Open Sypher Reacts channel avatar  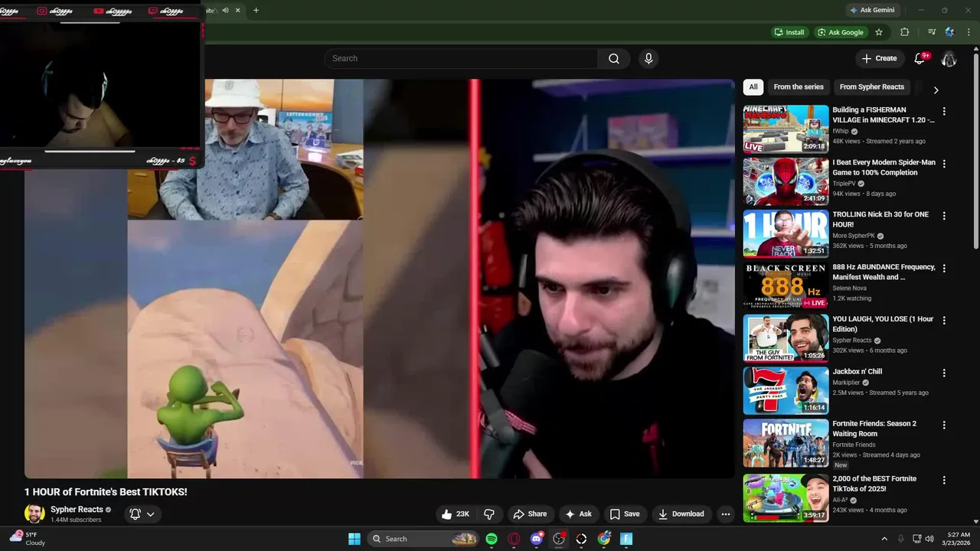34,514
